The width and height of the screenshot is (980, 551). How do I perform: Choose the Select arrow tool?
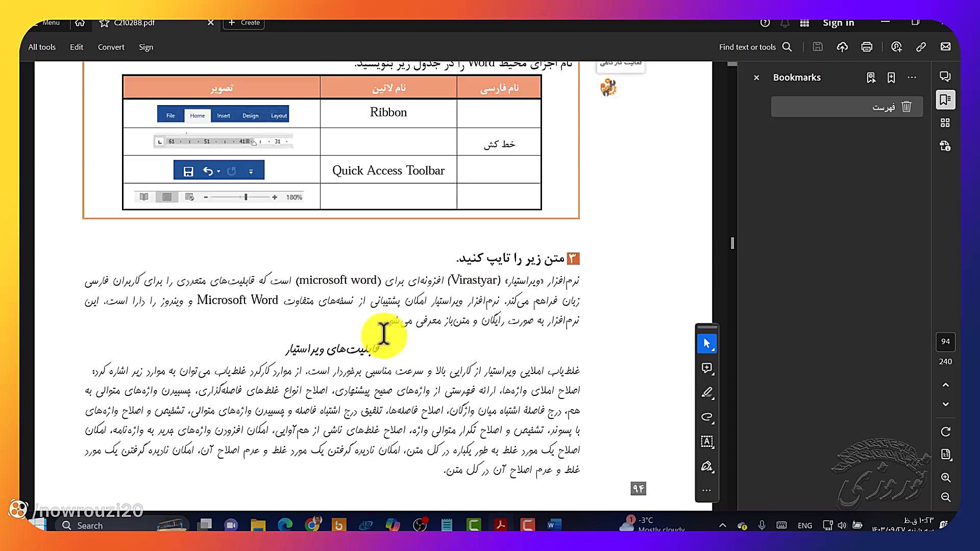pos(707,344)
